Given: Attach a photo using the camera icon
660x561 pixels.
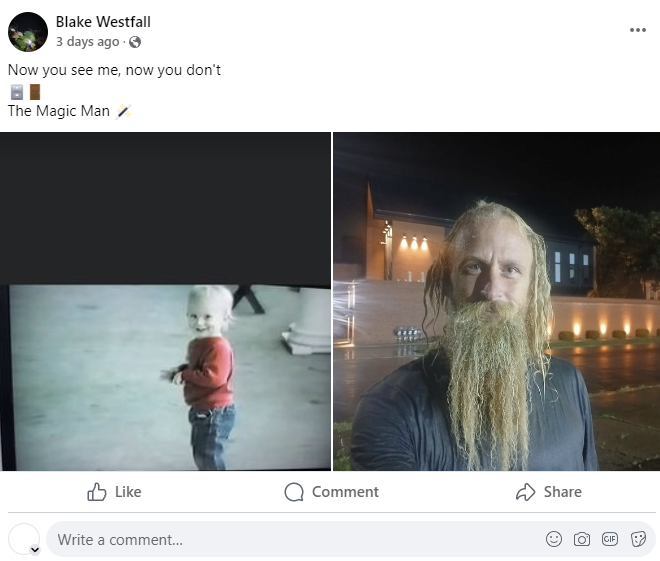Looking at the screenshot, I should 582,539.
